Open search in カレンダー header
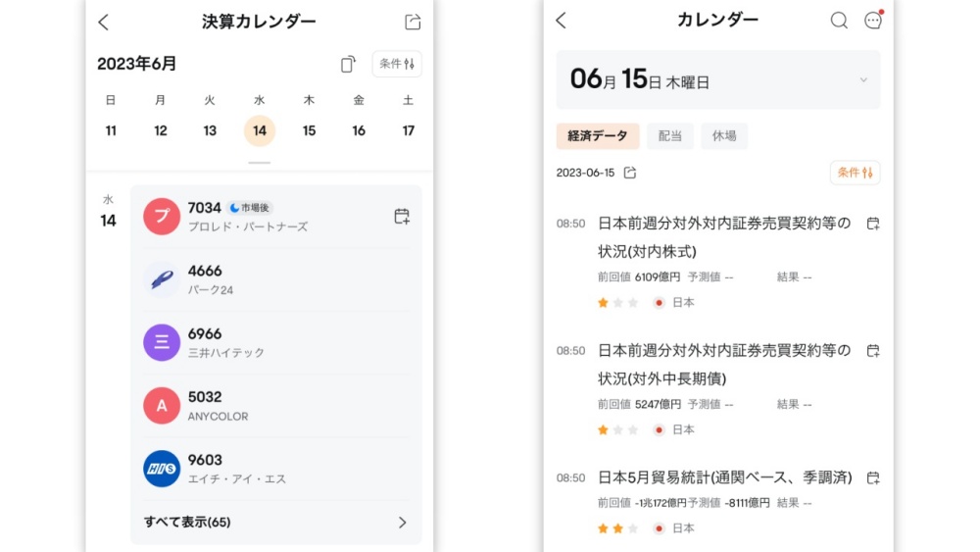 coord(839,21)
